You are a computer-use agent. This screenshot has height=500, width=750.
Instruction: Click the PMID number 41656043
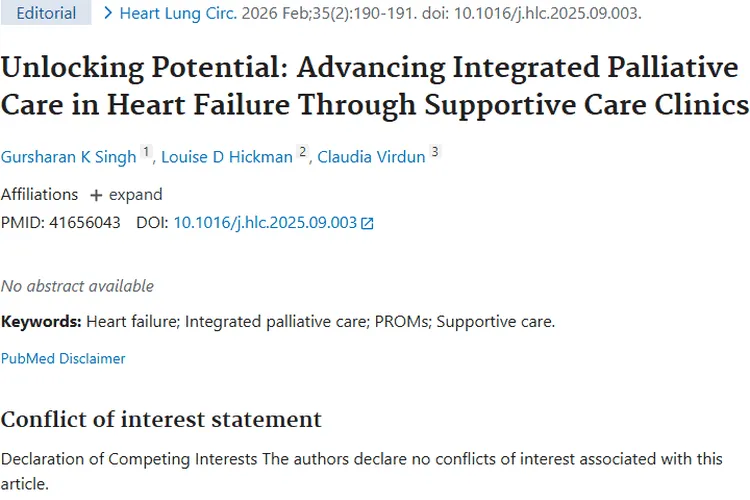[81, 223]
